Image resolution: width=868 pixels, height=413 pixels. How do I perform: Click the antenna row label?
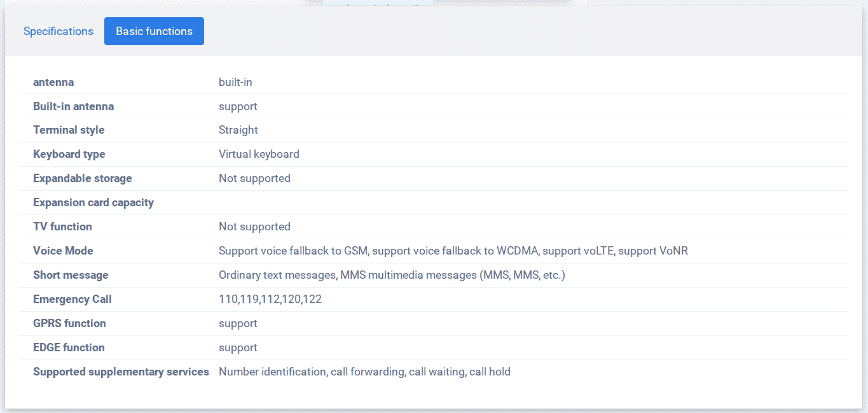53,82
